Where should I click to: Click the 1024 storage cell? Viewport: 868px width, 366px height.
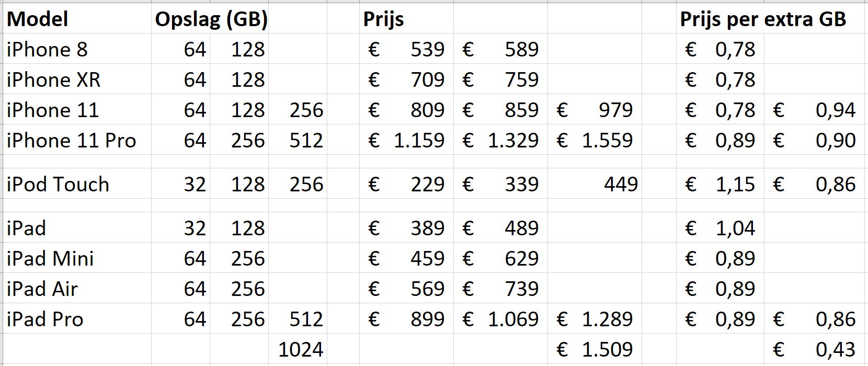(300, 350)
